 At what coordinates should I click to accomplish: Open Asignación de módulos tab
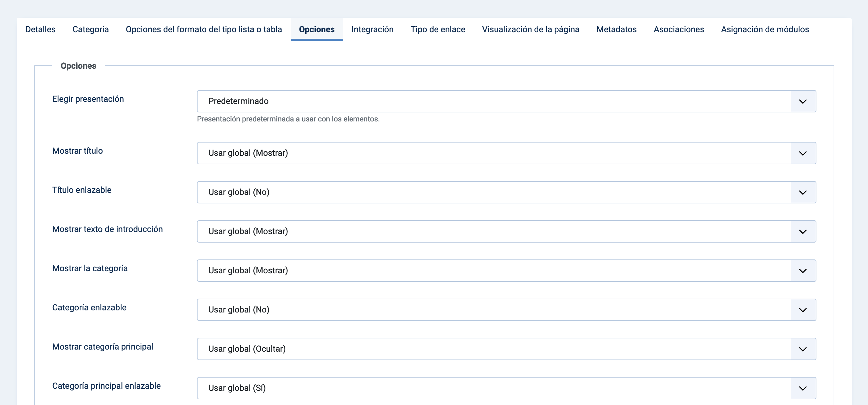click(765, 29)
